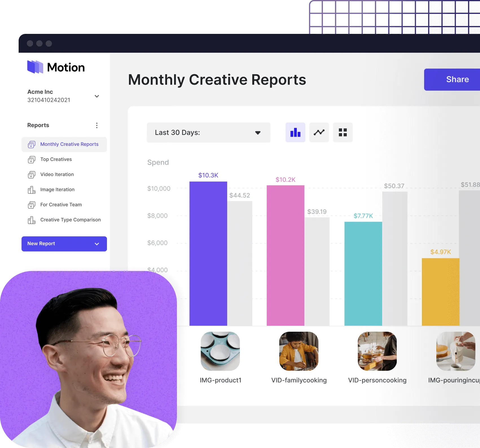Click the Top Creatives report icon
This screenshot has width=480, height=448.
pos(32,159)
